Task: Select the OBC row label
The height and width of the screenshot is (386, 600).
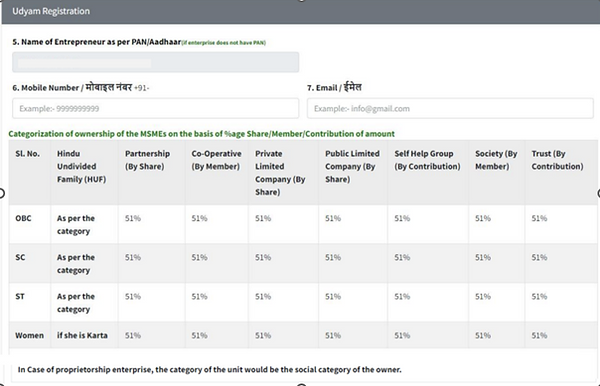Action: tap(23, 218)
